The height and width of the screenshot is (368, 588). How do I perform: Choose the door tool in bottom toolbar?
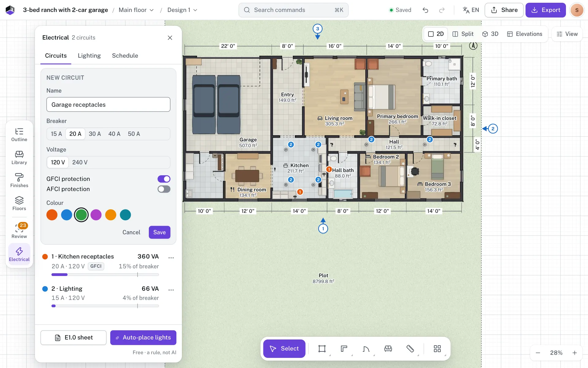[x=366, y=349]
